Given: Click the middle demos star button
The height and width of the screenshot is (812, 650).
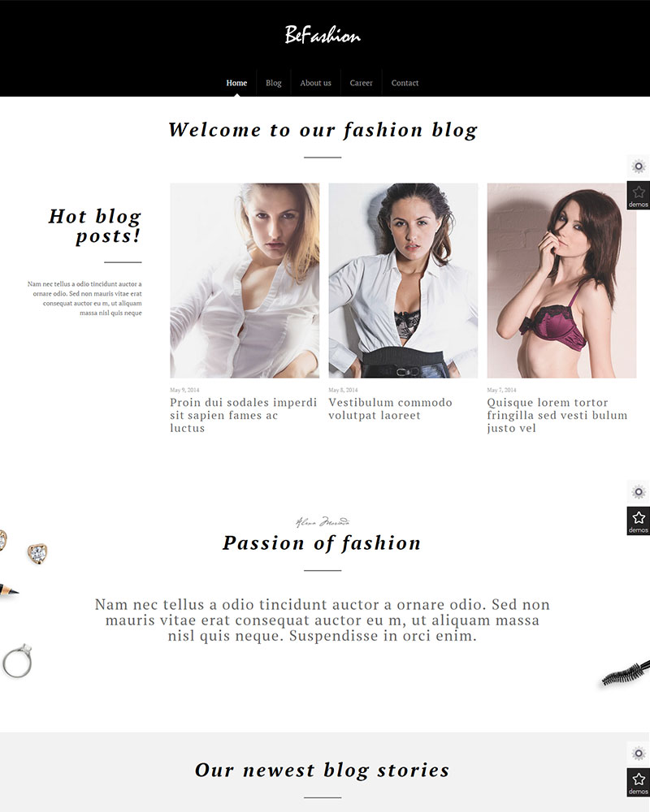Looking at the screenshot, I should [x=639, y=521].
